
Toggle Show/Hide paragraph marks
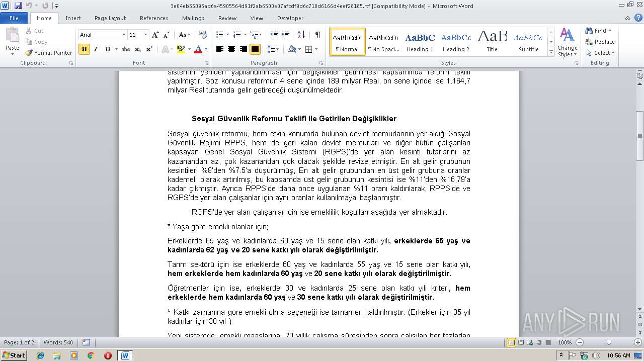(x=317, y=35)
